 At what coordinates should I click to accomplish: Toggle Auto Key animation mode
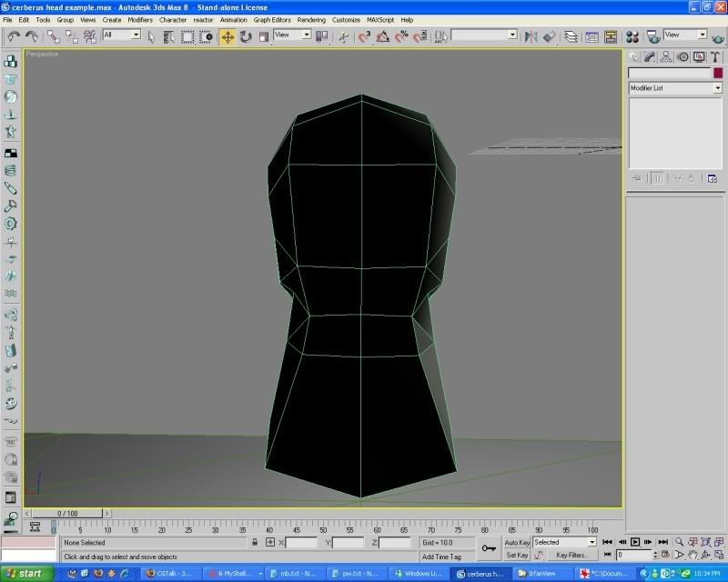click(517, 542)
